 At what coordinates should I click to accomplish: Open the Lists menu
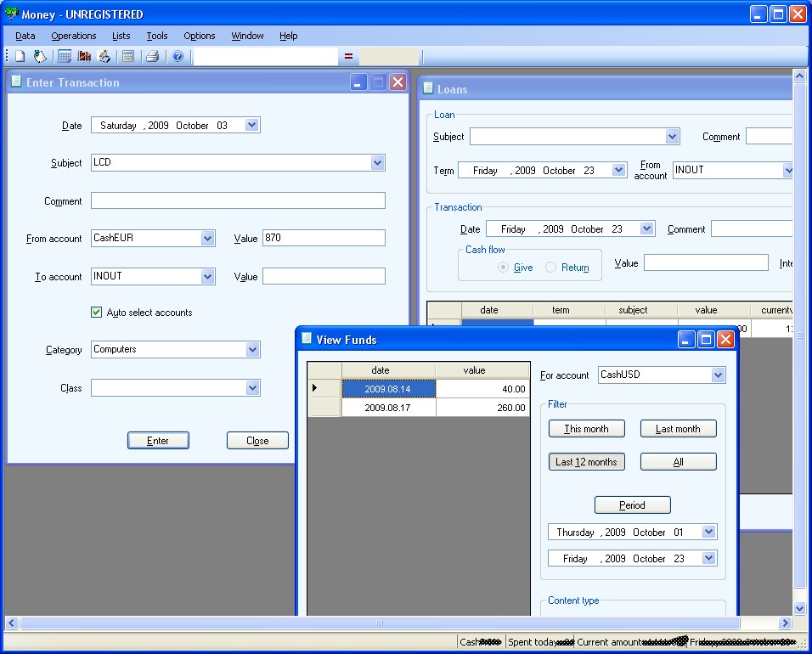coord(121,36)
